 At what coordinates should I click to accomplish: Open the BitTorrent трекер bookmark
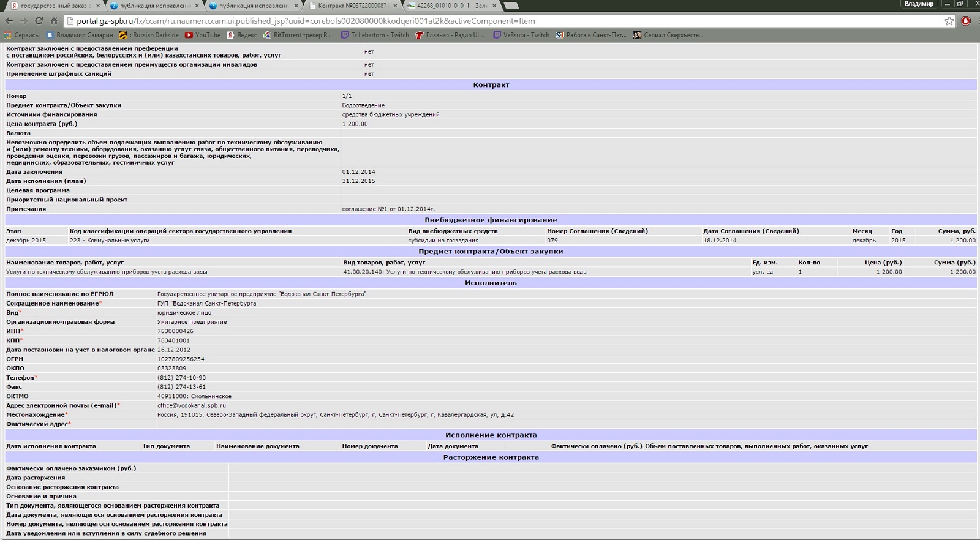[x=298, y=35]
